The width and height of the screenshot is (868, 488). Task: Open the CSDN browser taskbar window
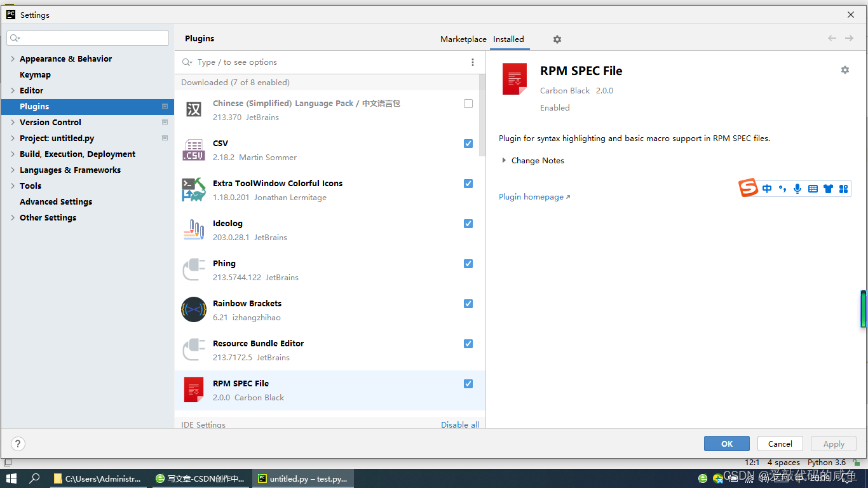(x=200, y=478)
